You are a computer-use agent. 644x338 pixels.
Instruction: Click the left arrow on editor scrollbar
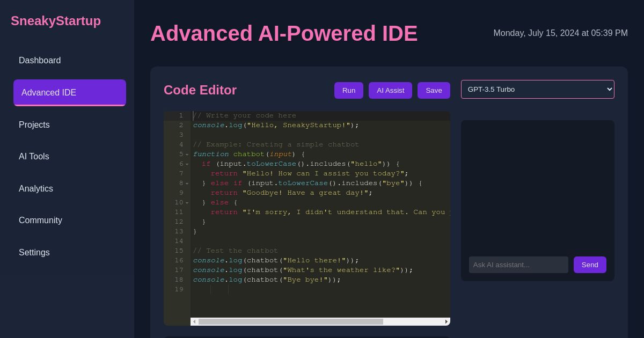pyautogui.click(x=195, y=321)
